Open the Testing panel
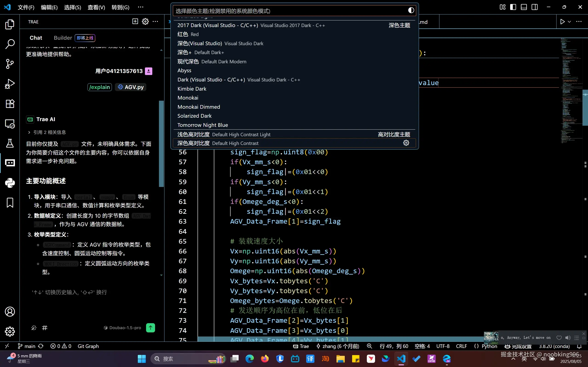Screen dimensions: 588x367 [x=10, y=143]
